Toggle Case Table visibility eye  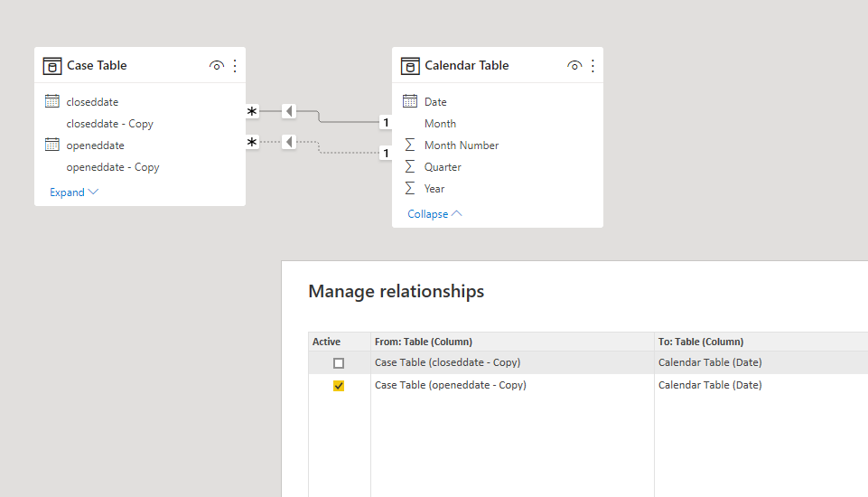(217, 66)
